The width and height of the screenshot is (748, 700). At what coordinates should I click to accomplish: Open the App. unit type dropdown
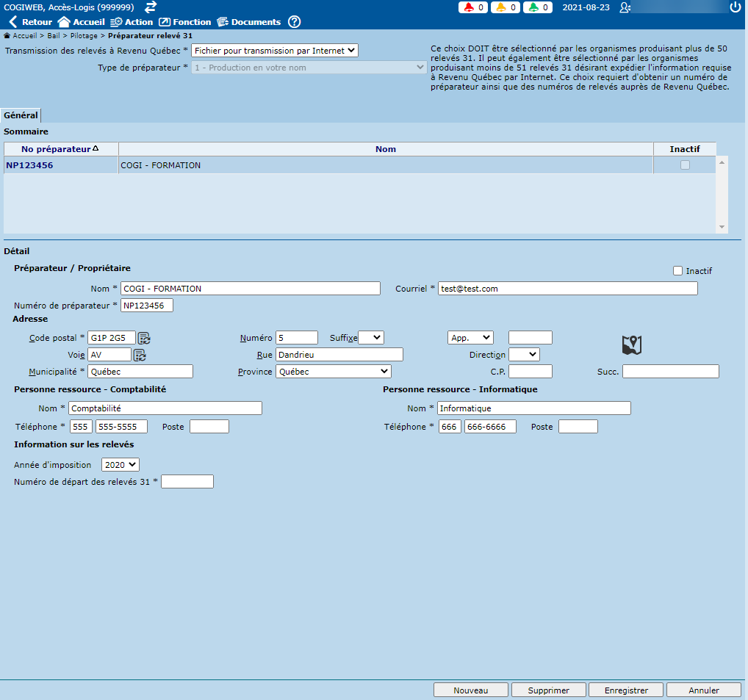tap(470, 337)
